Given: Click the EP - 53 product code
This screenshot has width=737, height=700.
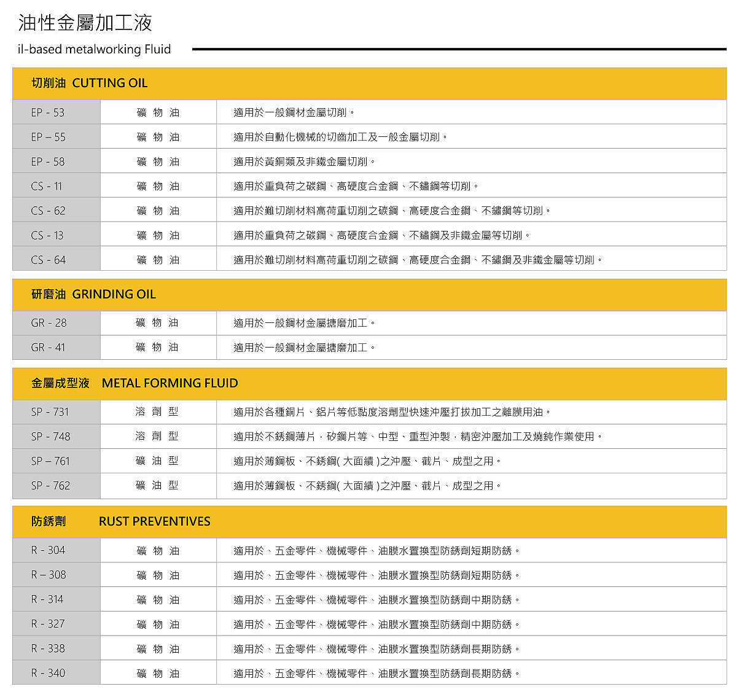Looking at the screenshot, I should coord(48,112).
